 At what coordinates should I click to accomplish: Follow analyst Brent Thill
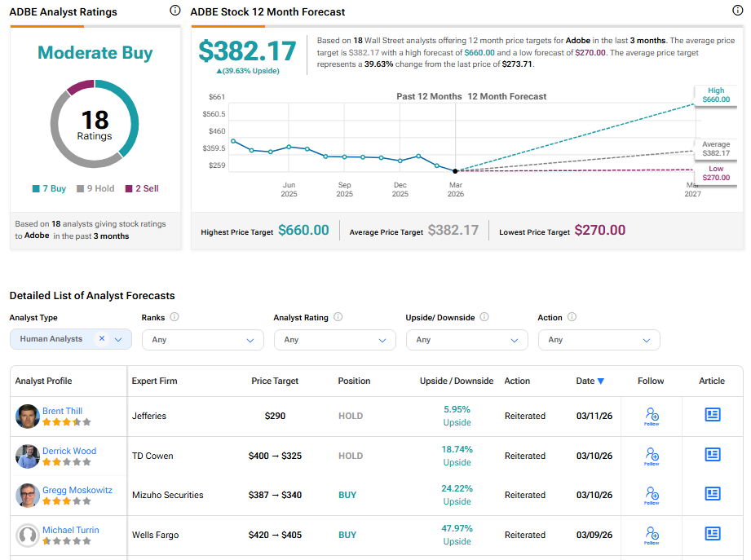click(x=652, y=416)
